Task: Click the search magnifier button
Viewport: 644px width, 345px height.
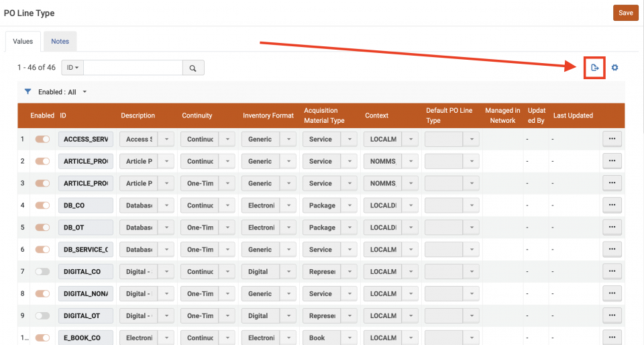Action: (x=193, y=68)
